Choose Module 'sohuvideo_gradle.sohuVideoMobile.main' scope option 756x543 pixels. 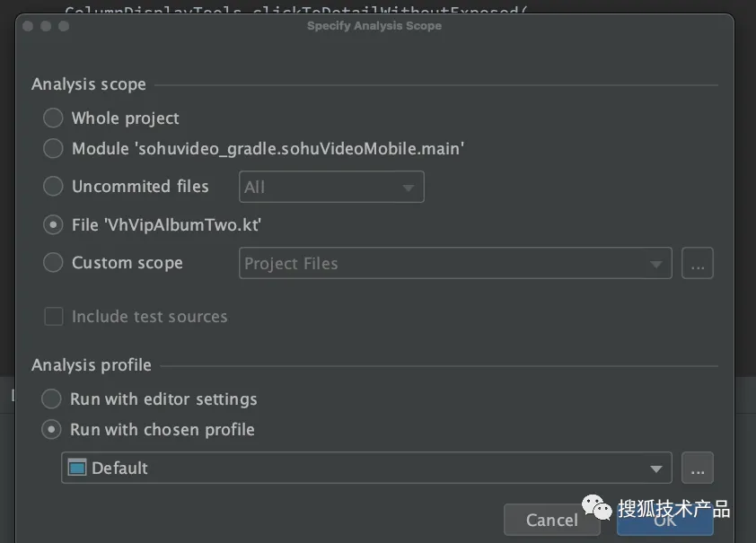point(54,148)
